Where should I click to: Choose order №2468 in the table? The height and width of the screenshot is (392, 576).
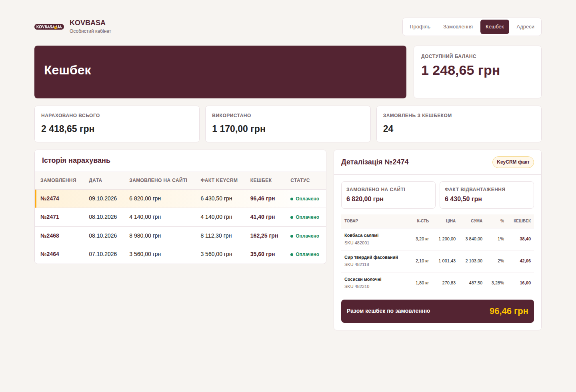click(180, 236)
